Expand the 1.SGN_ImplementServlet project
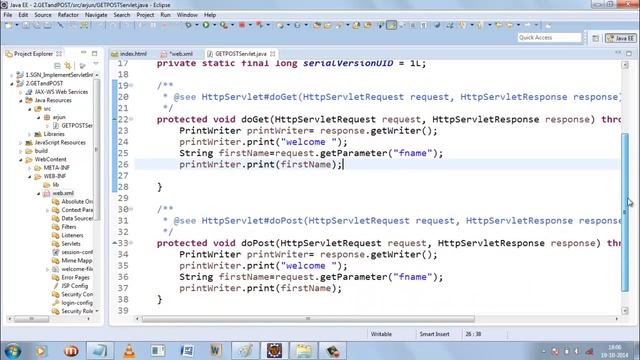 tap(11, 75)
